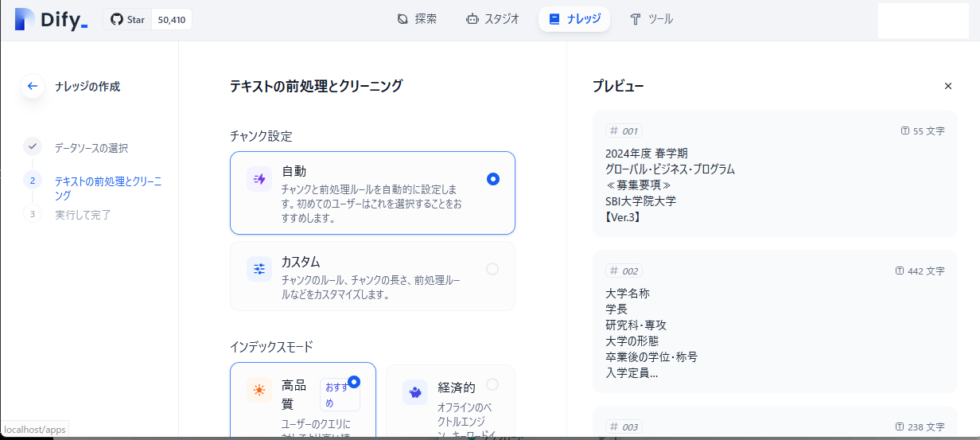Click the 自動 lightning icon
980x440 pixels.
(259, 179)
